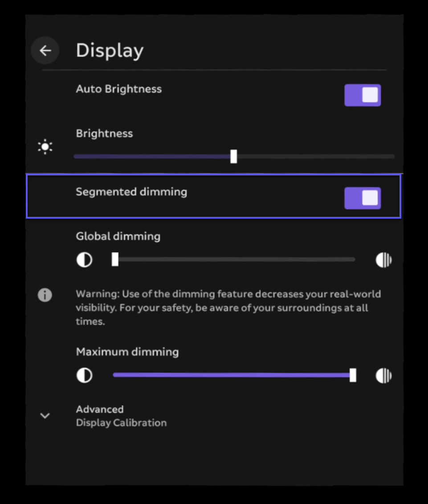Turn the Auto Brightness switch back on
This screenshot has width=428, height=504.
(x=363, y=95)
